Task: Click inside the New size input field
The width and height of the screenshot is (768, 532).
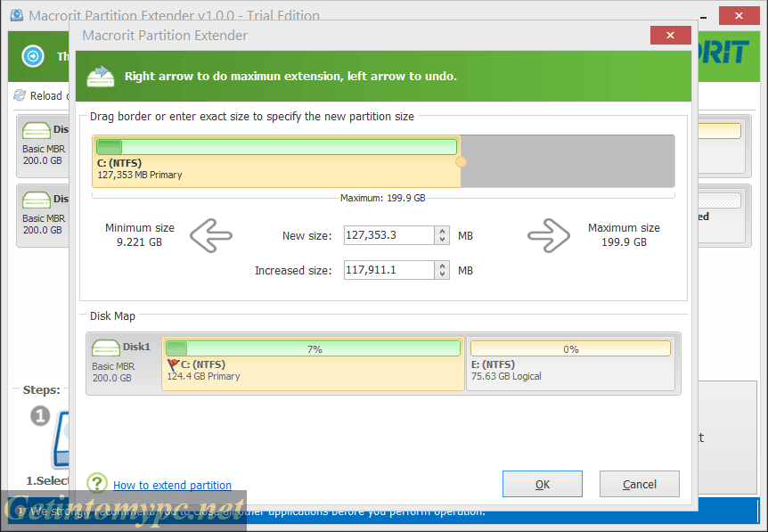Action: click(389, 234)
